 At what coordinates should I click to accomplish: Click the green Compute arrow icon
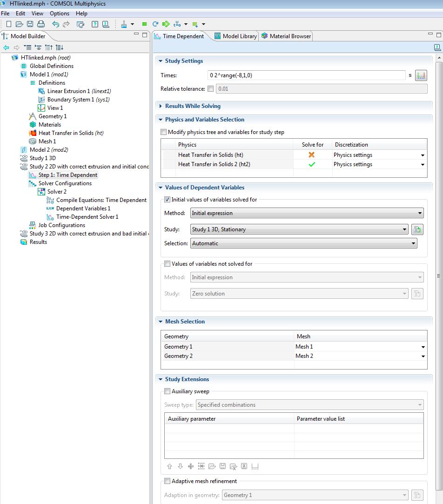pyautogui.click(x=166, y=24)
